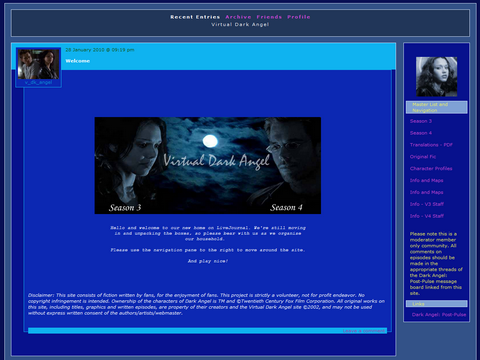
Task: Open the v_dk_angel username link
Action: click(38, 82)
